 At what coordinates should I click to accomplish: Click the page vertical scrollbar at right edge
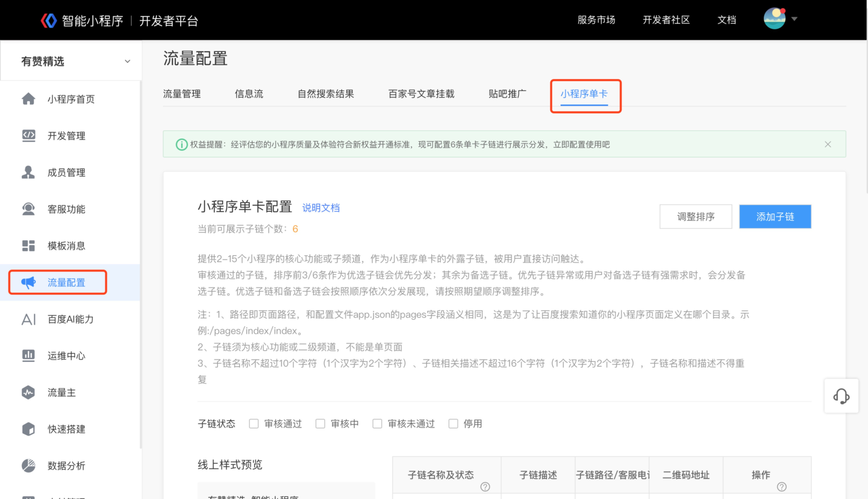pos(867,116)
